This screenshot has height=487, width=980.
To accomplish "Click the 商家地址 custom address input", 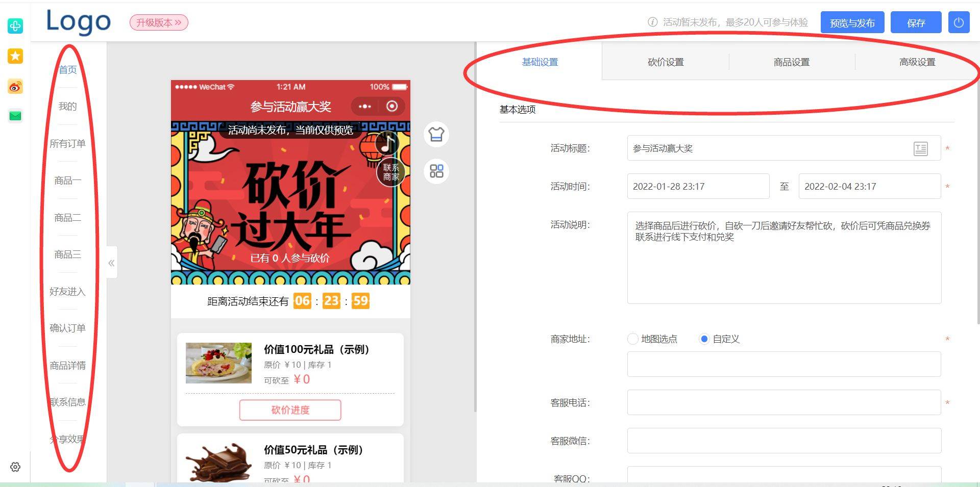I will [784, 364].
